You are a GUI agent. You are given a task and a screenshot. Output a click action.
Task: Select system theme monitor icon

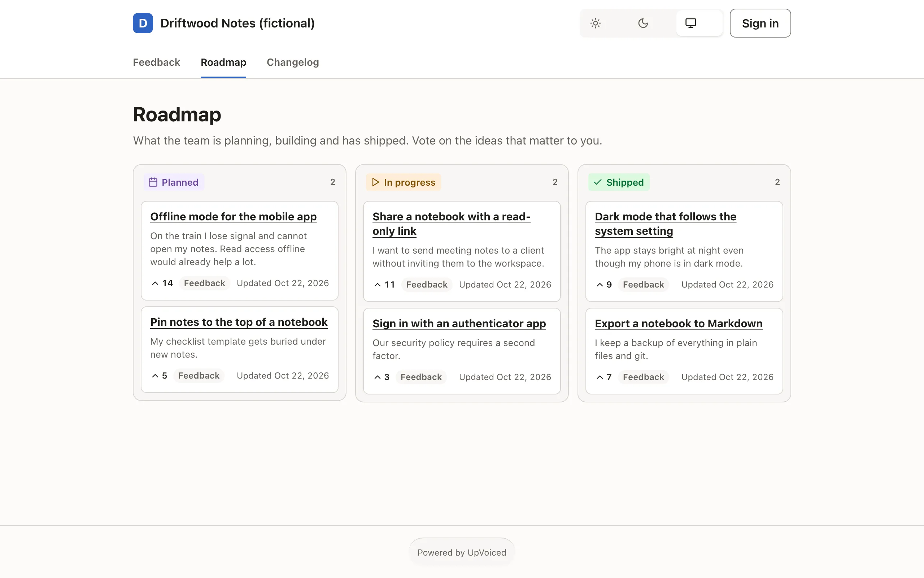[x=691, y=23]
